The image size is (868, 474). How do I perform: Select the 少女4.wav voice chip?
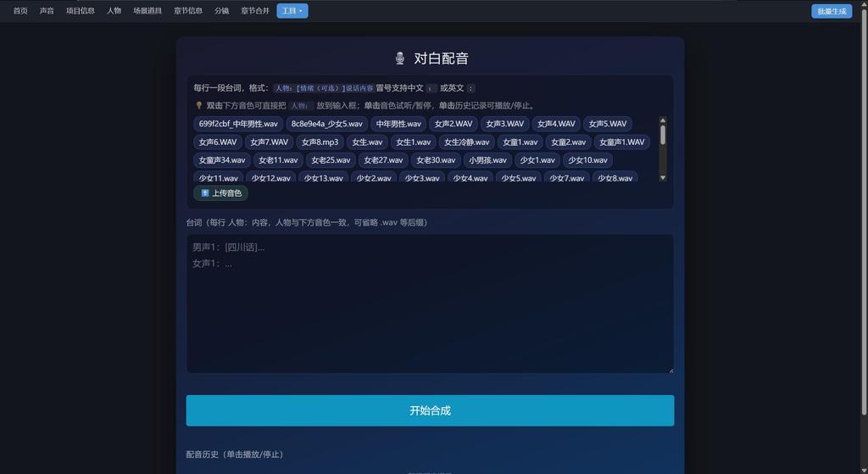[x=470, y=178]
